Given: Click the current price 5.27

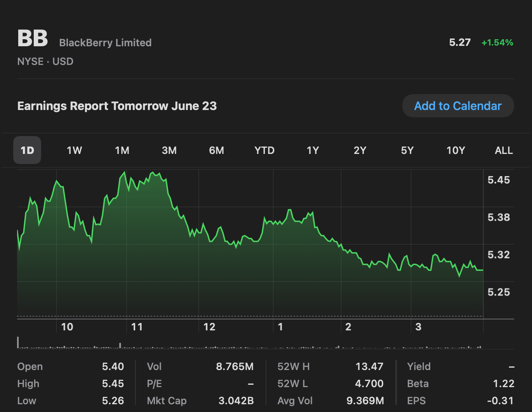Looking at the screenshot, I should [460, 42].
